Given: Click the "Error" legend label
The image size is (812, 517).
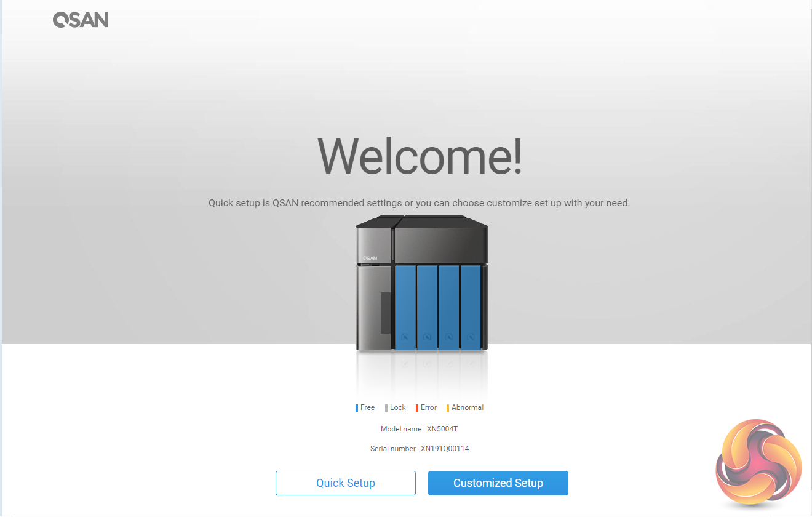Looking at the screenshot, I should point(429,407).
